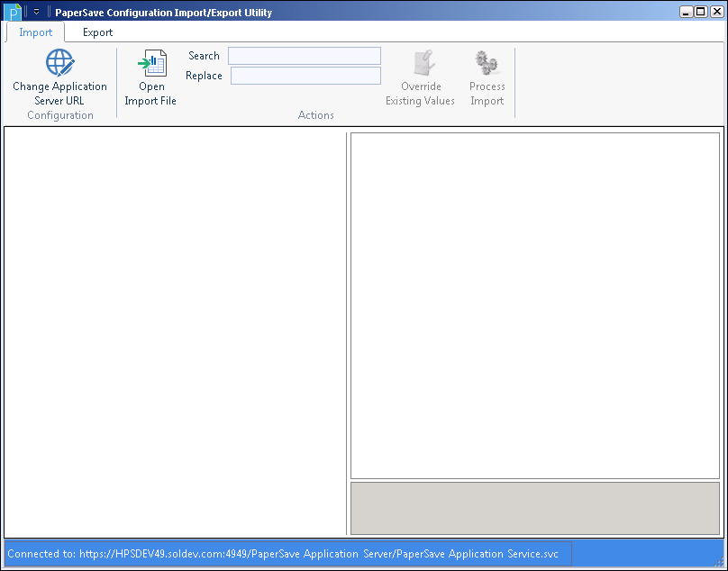Click the Change Application Server URL globe icon
The image size is (728, 571).
click(x=59, y=63)
